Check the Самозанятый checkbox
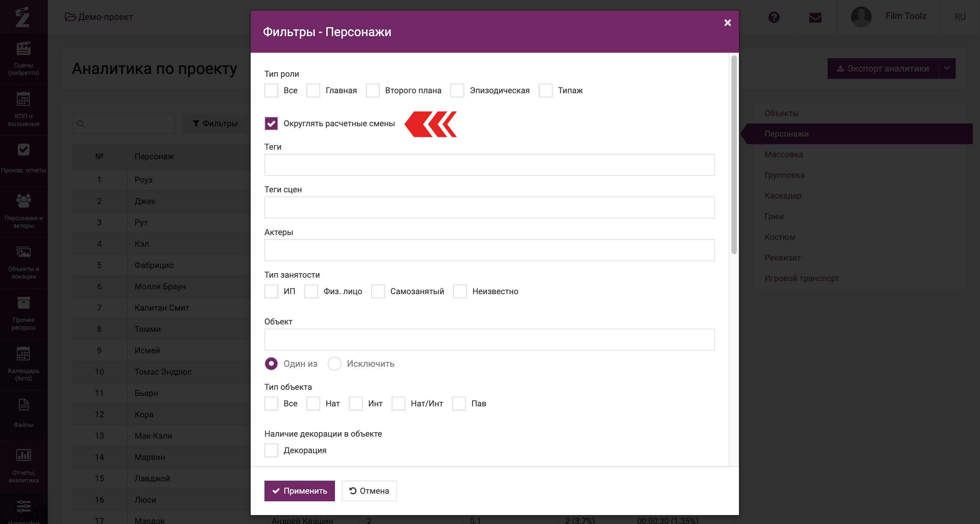 coord(378,291)
